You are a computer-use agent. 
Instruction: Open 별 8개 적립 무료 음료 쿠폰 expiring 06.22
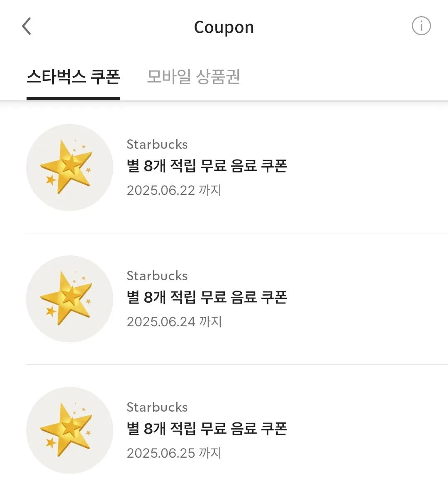[207, 166]
